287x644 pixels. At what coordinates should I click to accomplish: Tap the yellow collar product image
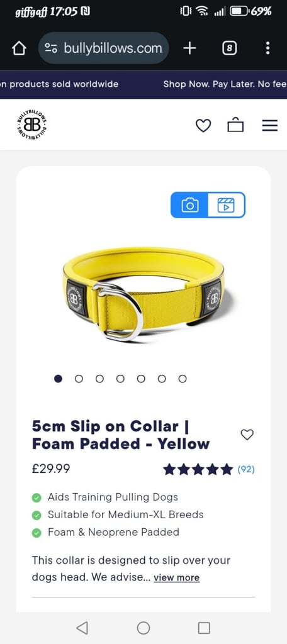(143, 294)
